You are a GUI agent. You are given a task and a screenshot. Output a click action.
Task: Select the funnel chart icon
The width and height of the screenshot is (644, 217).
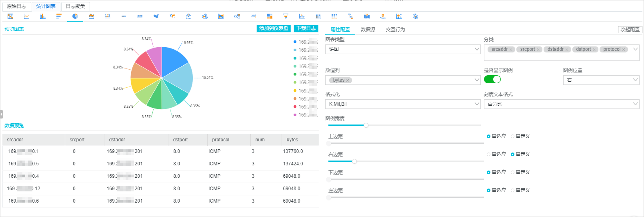pos(286,16)
